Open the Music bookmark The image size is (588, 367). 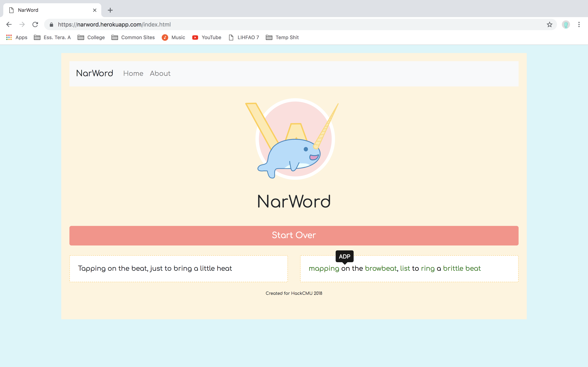click(174, 37)
